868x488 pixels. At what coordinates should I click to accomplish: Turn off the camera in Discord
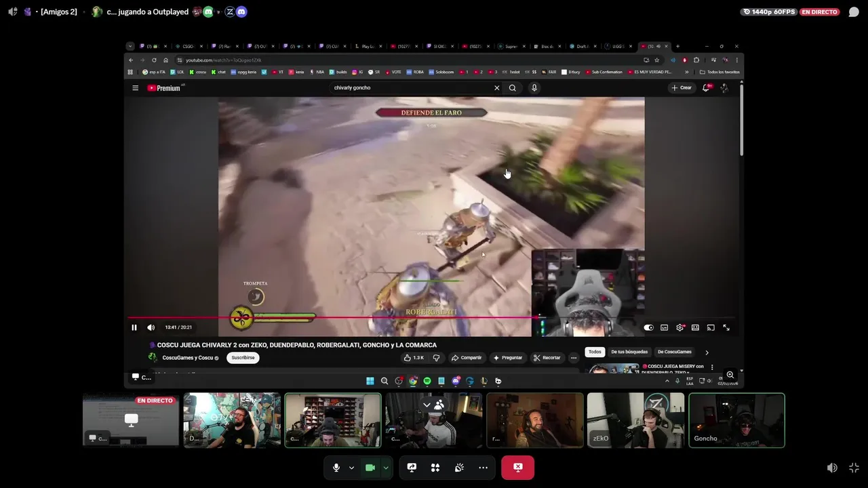pyautogui.click(x=370, y=468)
